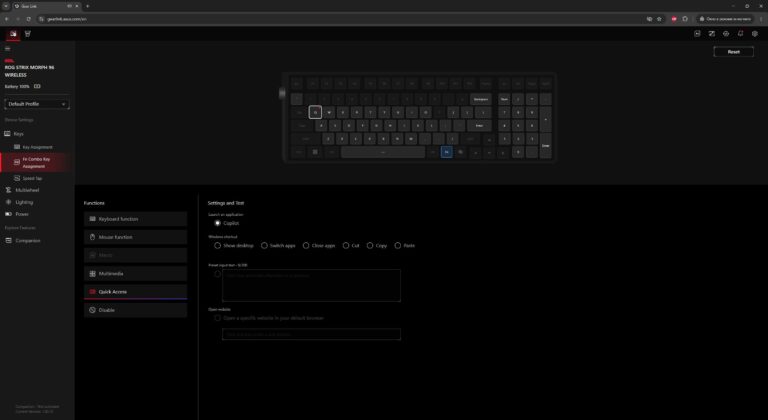Open the support headset icon
Screen dimensions: 768x420
[x=726, y=34]
